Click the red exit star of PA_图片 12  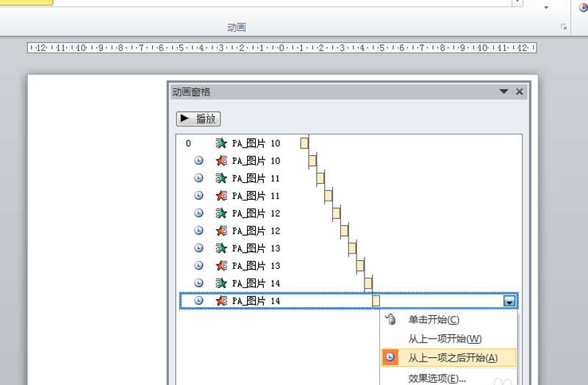coord(221,231)
